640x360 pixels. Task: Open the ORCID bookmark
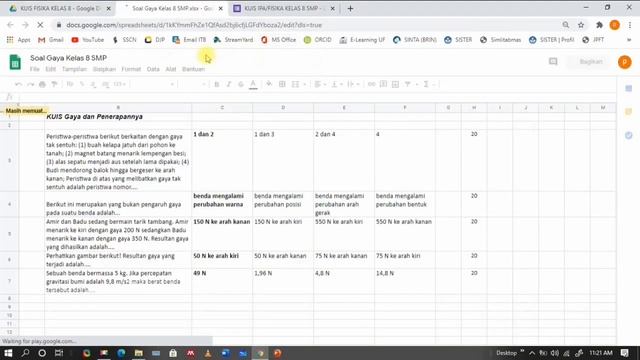(318, 40)
